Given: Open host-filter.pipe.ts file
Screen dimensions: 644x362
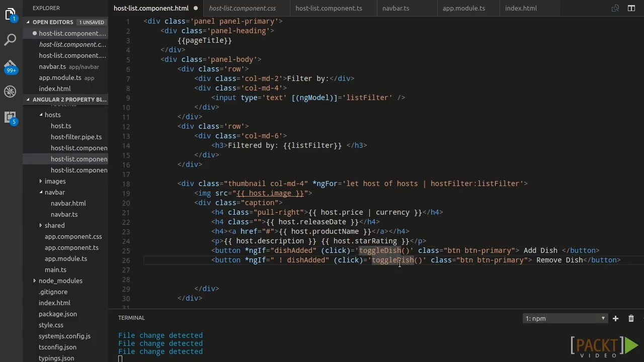Looking at the screenshot, I should tap(76, 137).
